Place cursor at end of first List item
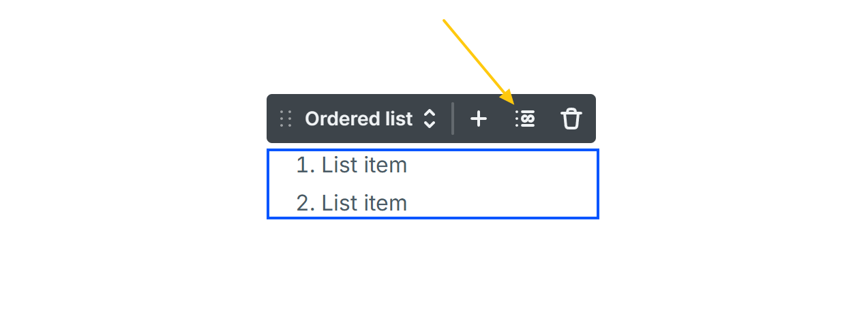 click(407, 165)
